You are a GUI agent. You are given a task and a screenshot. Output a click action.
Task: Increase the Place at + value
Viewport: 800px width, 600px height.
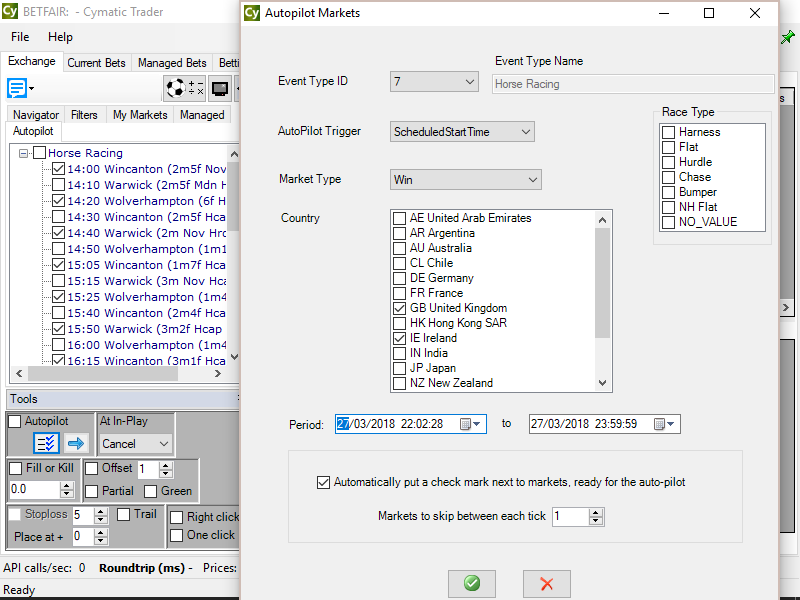(101, 533)
